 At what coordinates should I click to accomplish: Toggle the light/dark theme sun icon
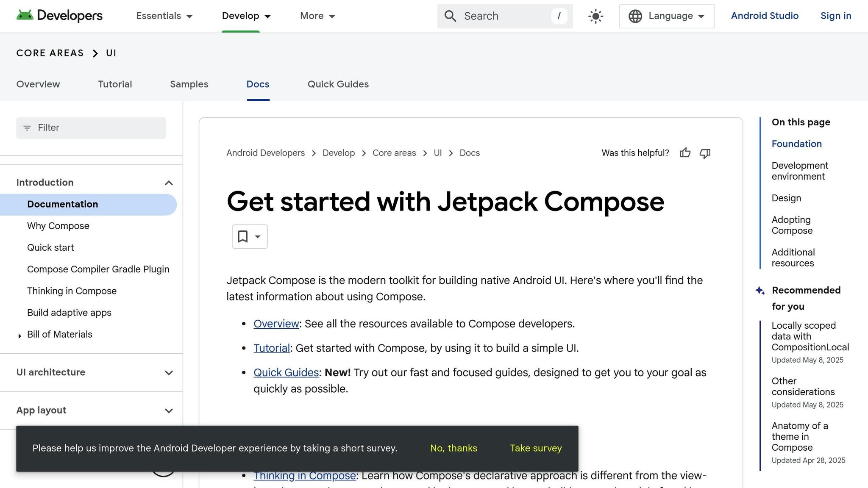(596, 16)
